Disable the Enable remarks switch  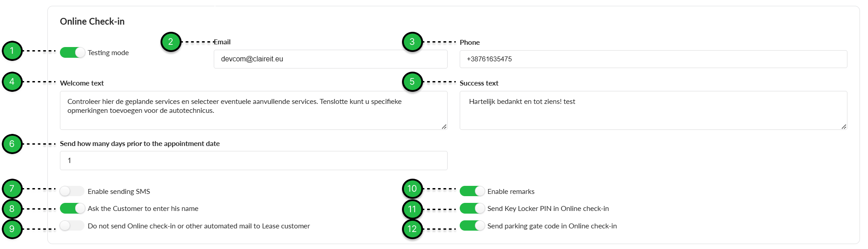[x=472, y=191]
